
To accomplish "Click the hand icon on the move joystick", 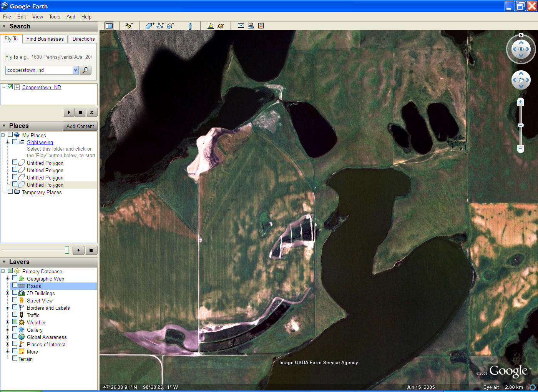I will click(521, 80).
